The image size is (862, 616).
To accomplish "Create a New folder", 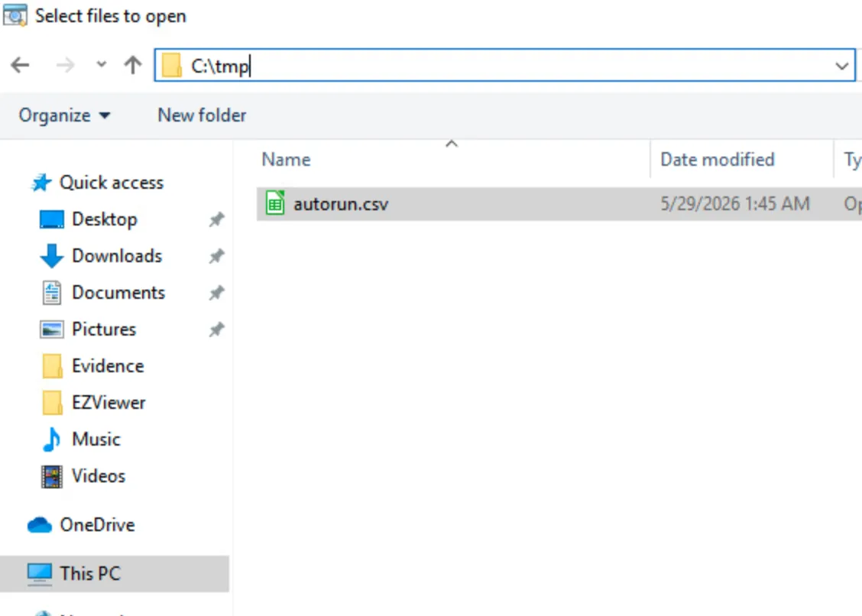I will click(x=202, y=115).
